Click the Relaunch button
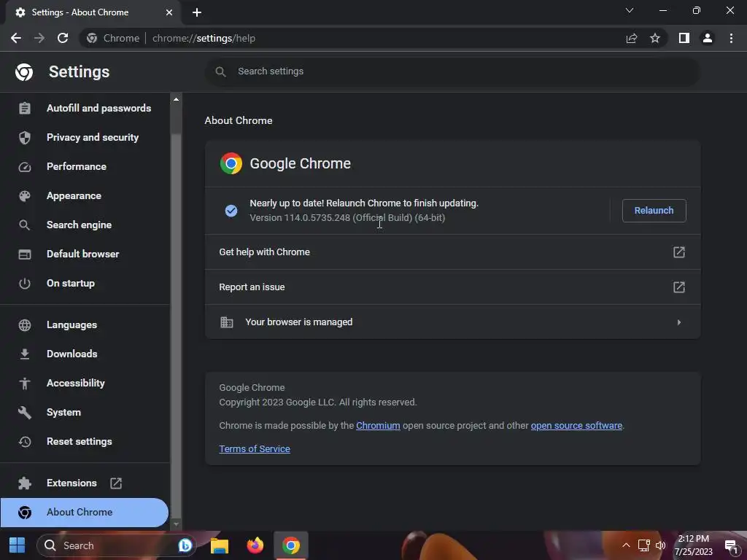Viewport: 747px width, 560px height. click(x=654, y=211)
